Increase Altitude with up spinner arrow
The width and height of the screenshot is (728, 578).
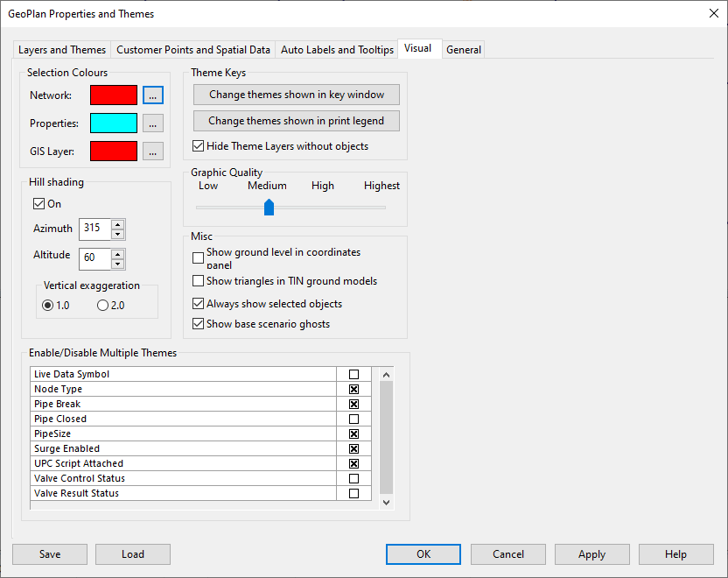pos(118,254)
